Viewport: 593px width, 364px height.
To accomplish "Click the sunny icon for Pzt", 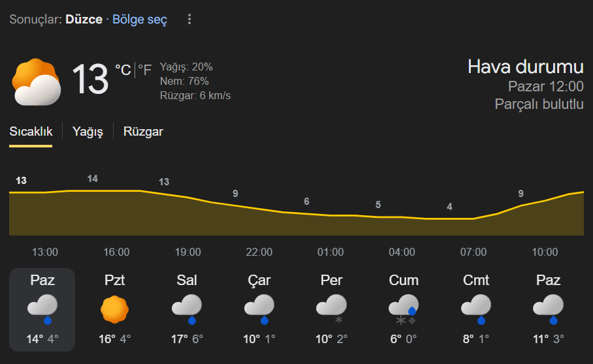I will tap(114, 309).
